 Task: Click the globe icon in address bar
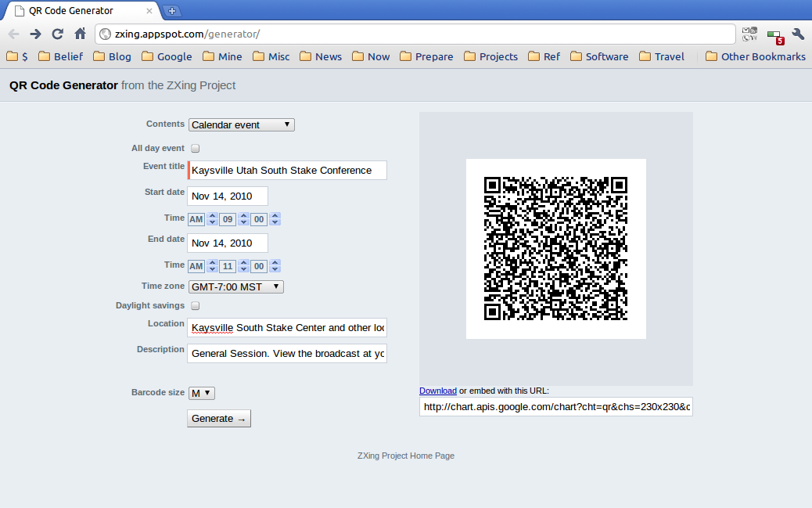tap(105, 34)
